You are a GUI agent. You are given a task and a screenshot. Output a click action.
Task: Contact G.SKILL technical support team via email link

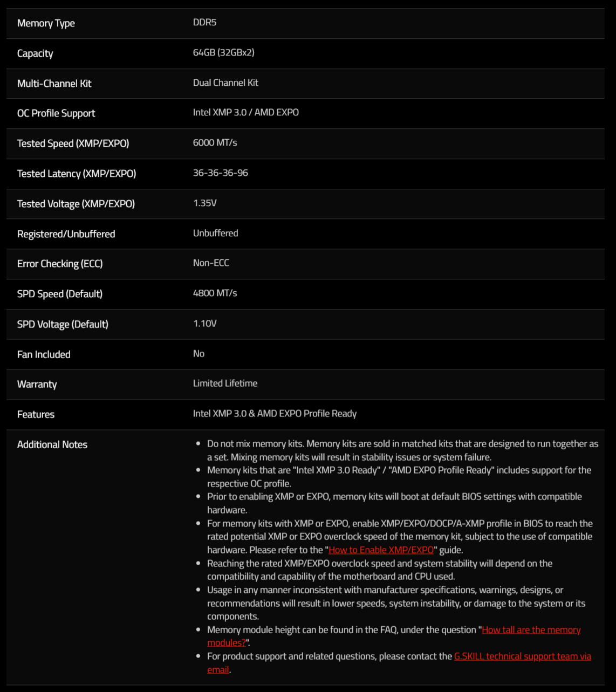point(522,656)
